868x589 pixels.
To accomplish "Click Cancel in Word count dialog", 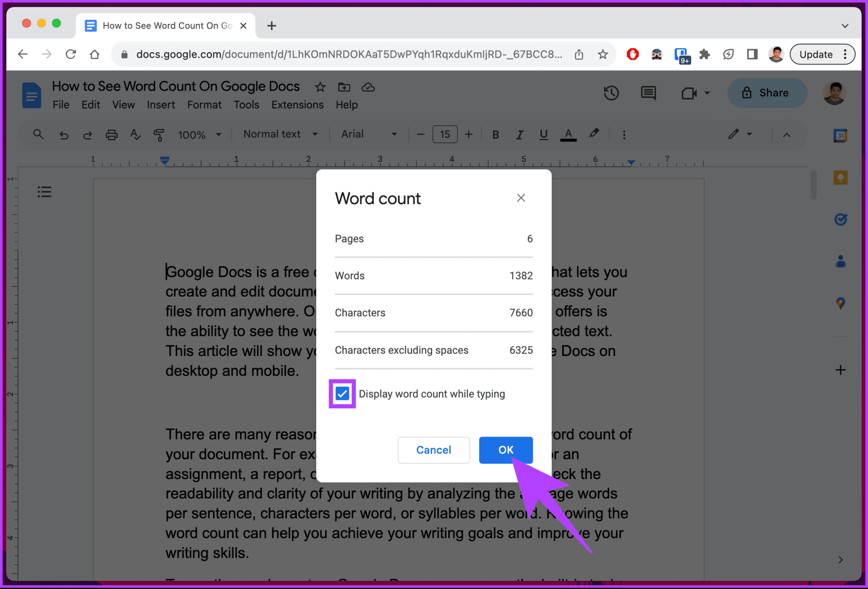I will pyautogui.click(x=433, y=450).
